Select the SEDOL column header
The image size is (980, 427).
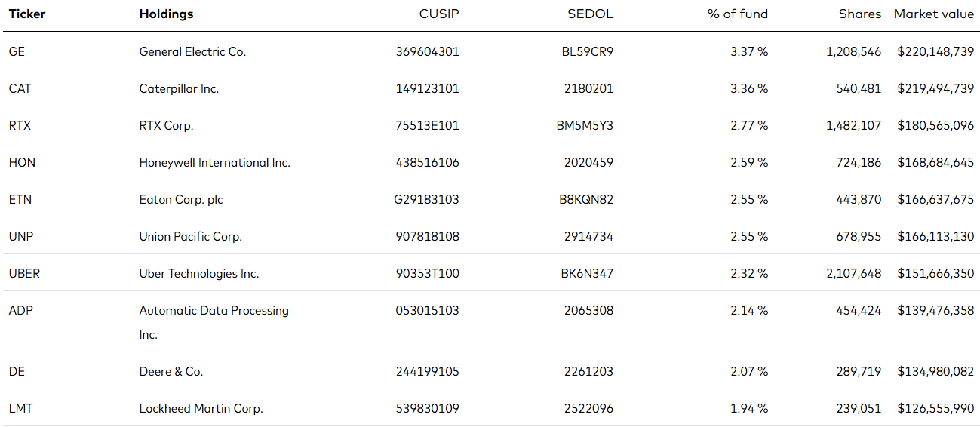pos(590,14)
